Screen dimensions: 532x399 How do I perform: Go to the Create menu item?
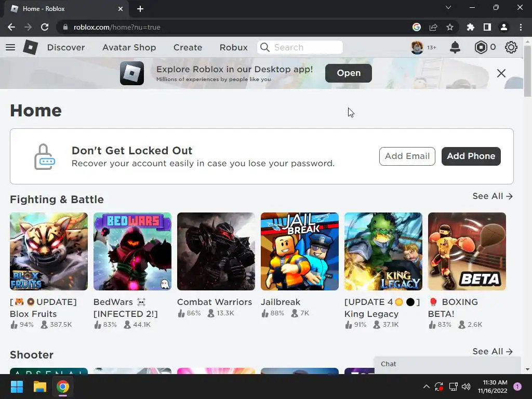[188, 47]
